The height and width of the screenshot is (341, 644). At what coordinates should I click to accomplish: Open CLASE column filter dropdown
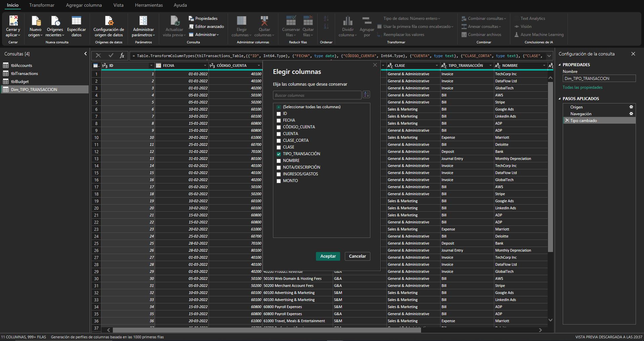point(436,66)
